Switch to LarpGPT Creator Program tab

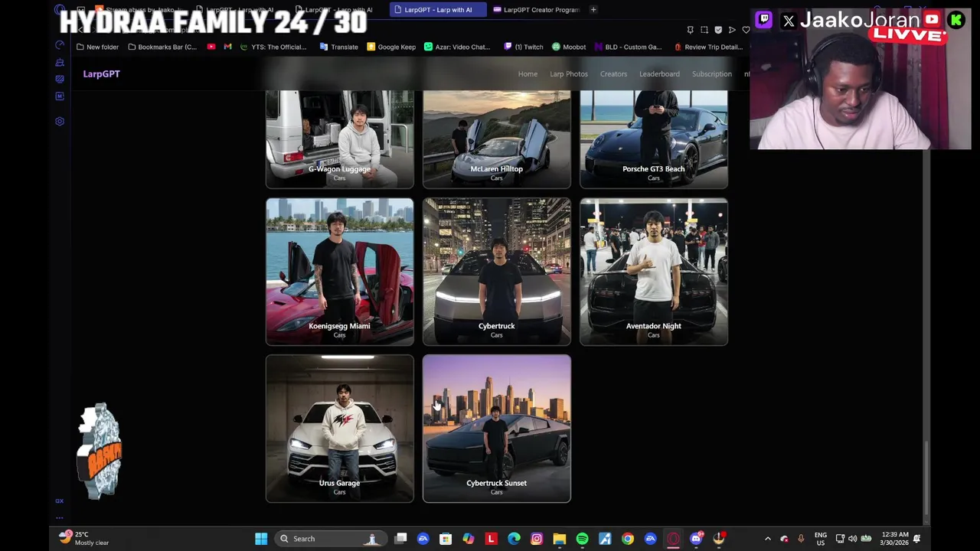[x=536, y=10]
